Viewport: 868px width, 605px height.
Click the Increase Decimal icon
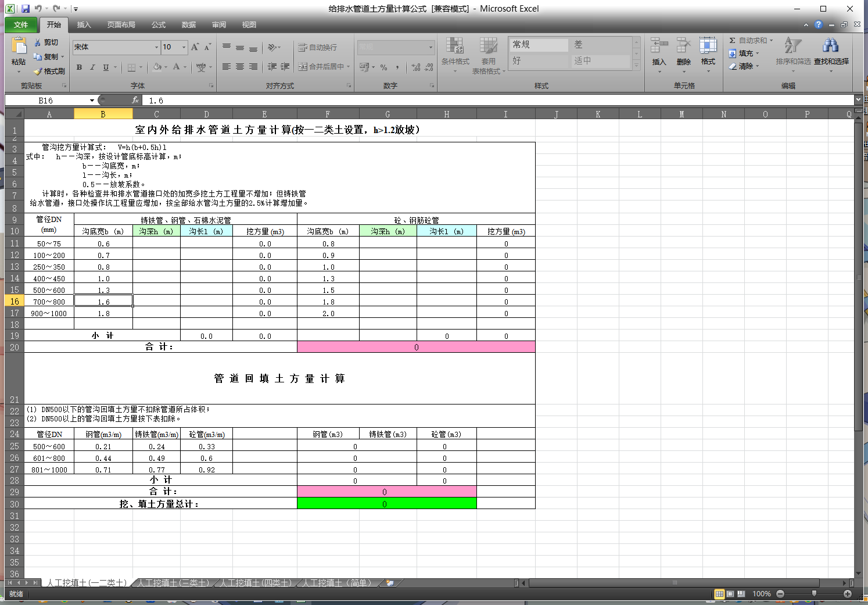[x=416, y=67]
